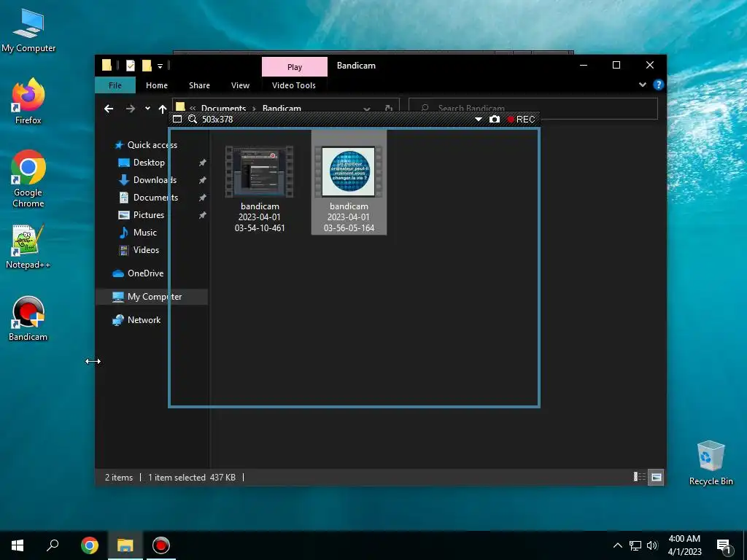The height and width of the screenshot is (560, 747).
Task: Click the Bandicam taskbar button
Action: pos(161,545)
